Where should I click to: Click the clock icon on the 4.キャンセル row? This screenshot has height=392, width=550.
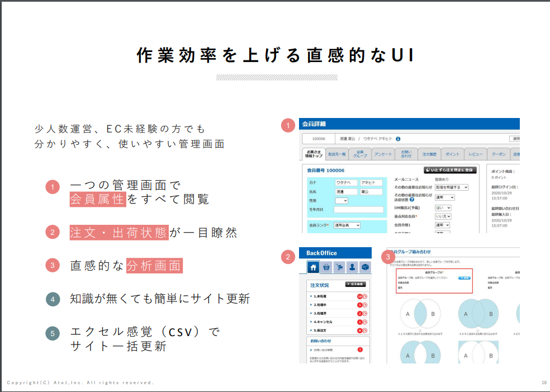click(365, 322)
